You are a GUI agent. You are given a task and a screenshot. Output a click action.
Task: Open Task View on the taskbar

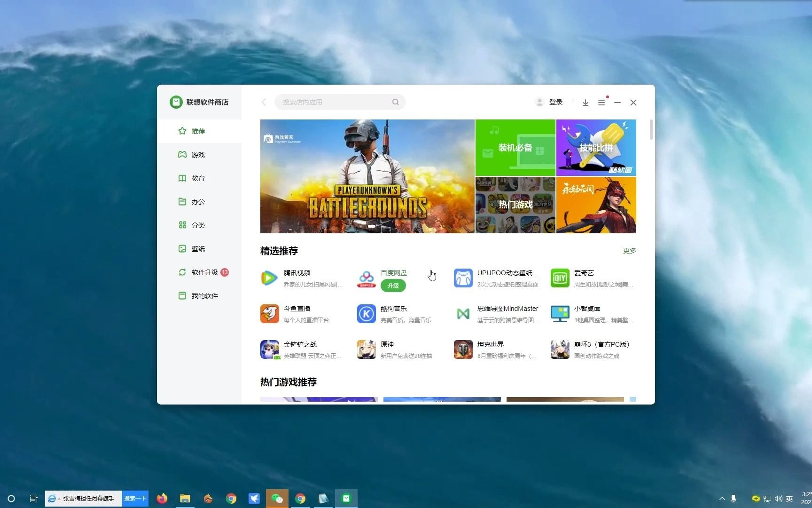[33, 499]
